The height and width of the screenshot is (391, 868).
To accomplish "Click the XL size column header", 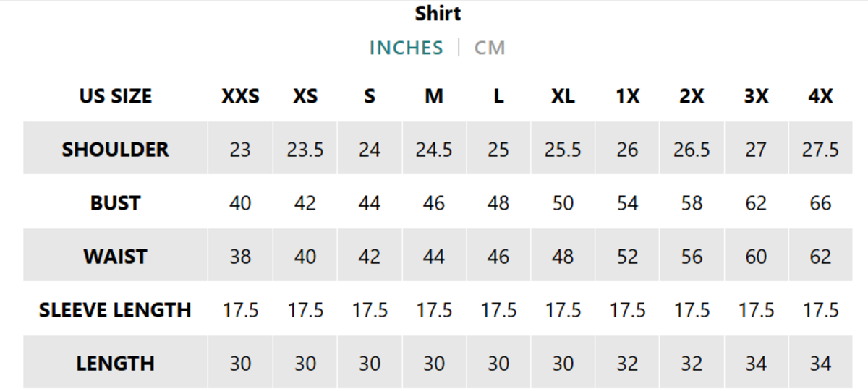I will [563, 97].
